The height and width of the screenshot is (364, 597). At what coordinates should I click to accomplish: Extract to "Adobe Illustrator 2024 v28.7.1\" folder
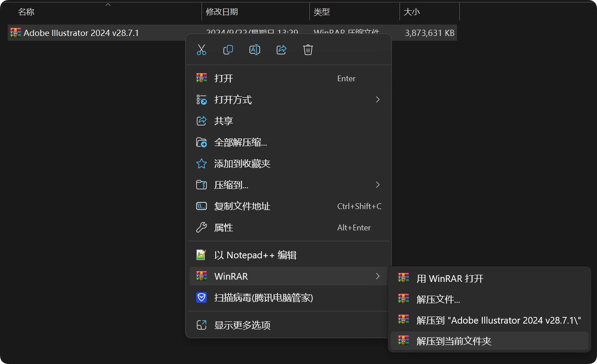pos(498,320)
